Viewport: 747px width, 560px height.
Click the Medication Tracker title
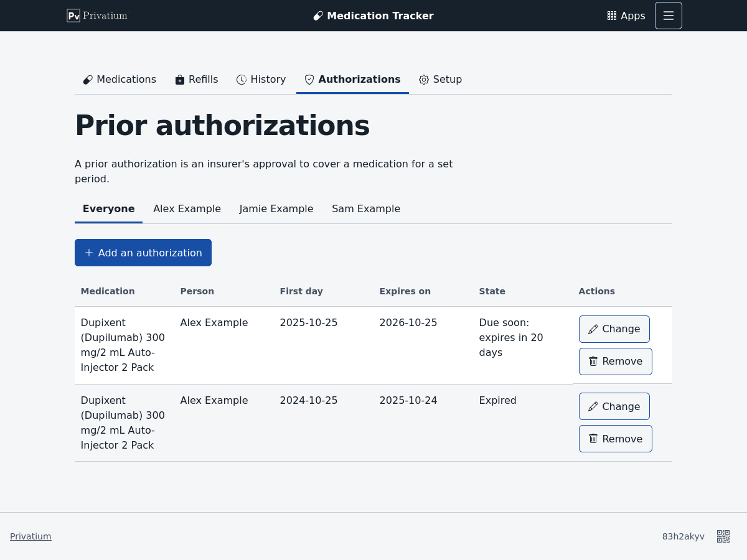380,16
